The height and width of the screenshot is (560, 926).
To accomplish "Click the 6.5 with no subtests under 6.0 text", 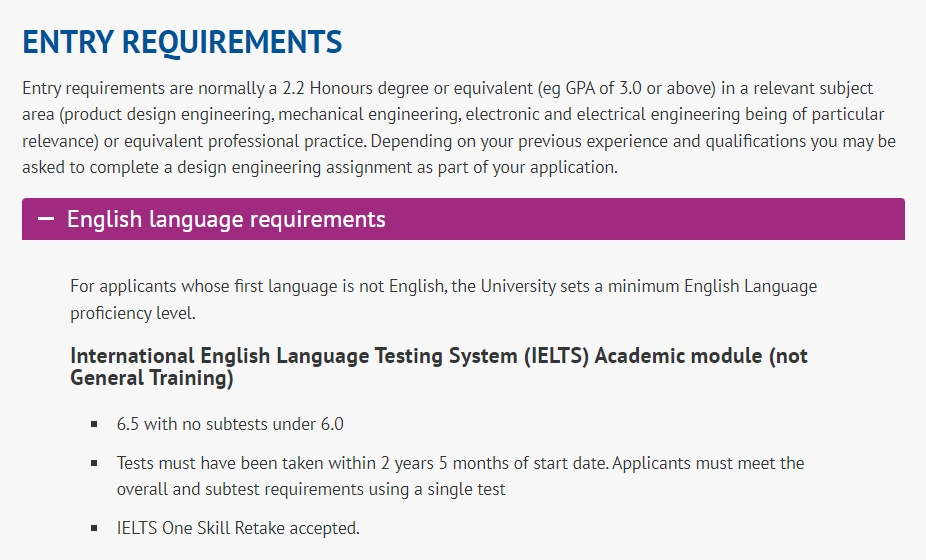I will 230,424.
